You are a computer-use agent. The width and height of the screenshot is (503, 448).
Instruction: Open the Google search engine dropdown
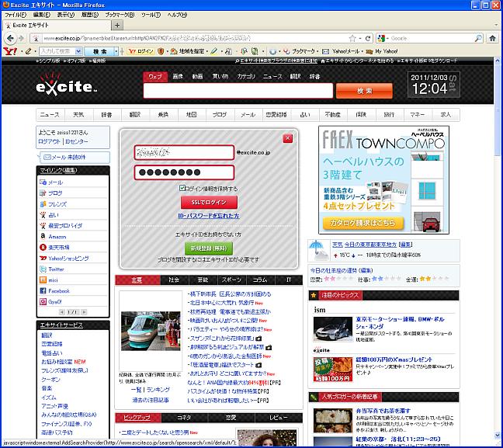(x=387, y=39)
